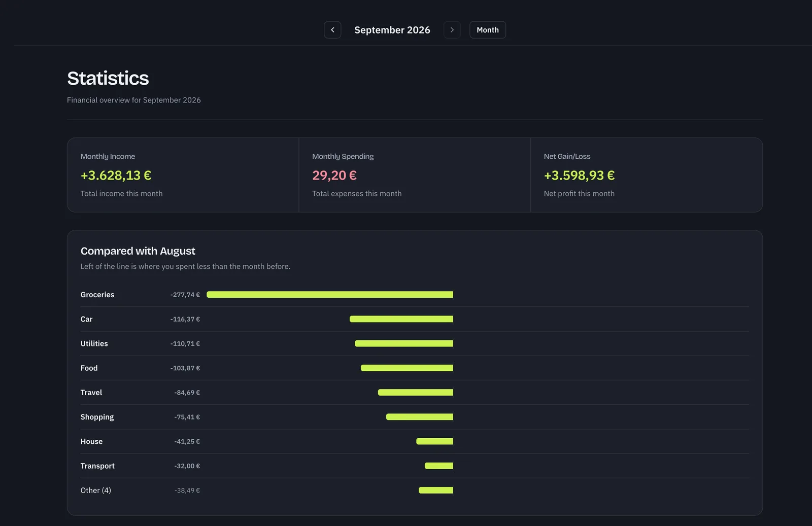Open the Car category row
This screenshot has height=526, width=812.
[x=415, y=319]
